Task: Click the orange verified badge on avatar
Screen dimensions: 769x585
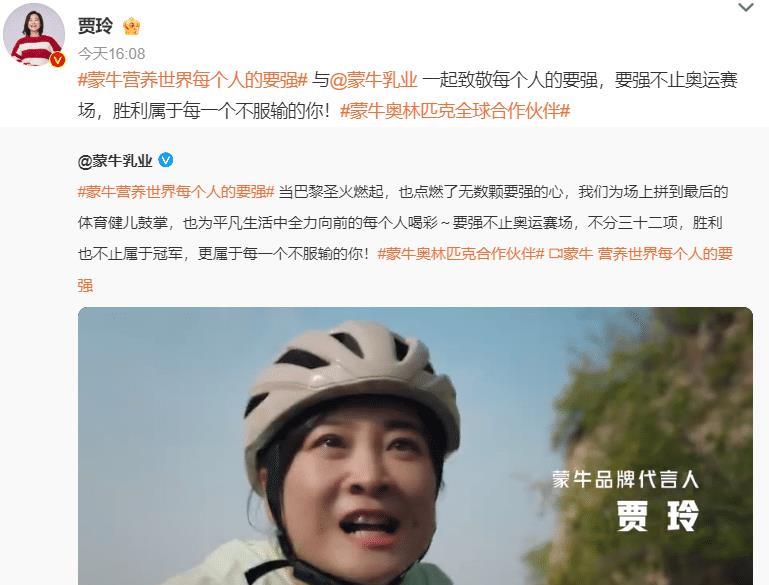Action: coord(57,59)
